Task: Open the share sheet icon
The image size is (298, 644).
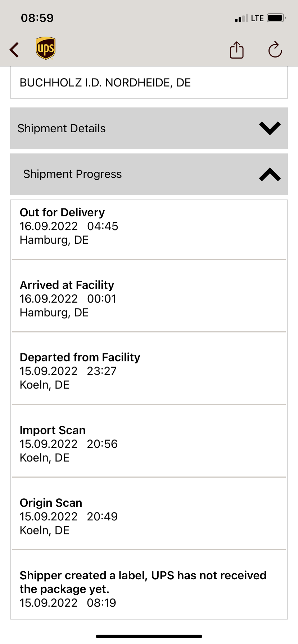Action: coord(236,50)
